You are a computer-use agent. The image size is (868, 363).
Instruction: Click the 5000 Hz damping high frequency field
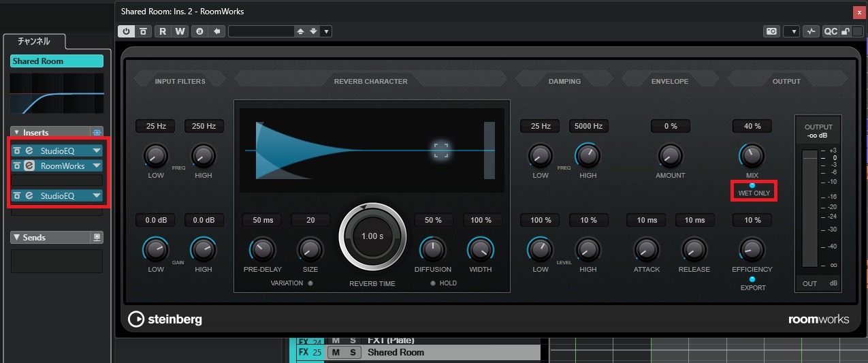pos(588,126)
